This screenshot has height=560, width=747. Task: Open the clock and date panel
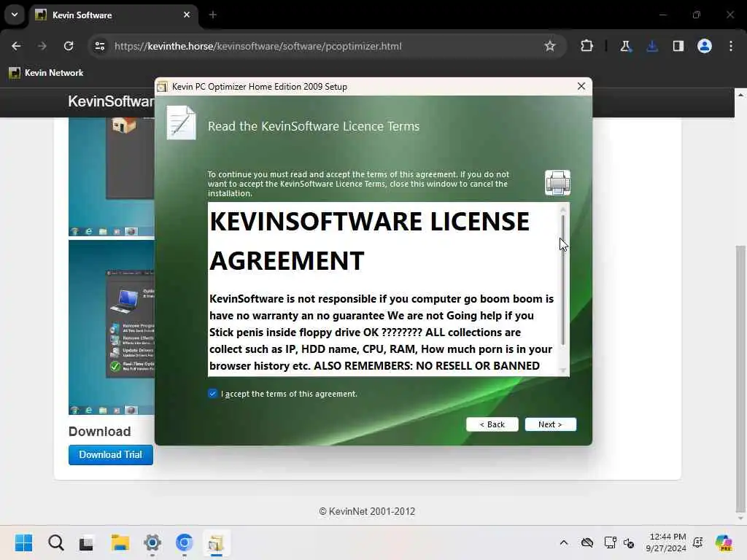click(x=665, y=542)
